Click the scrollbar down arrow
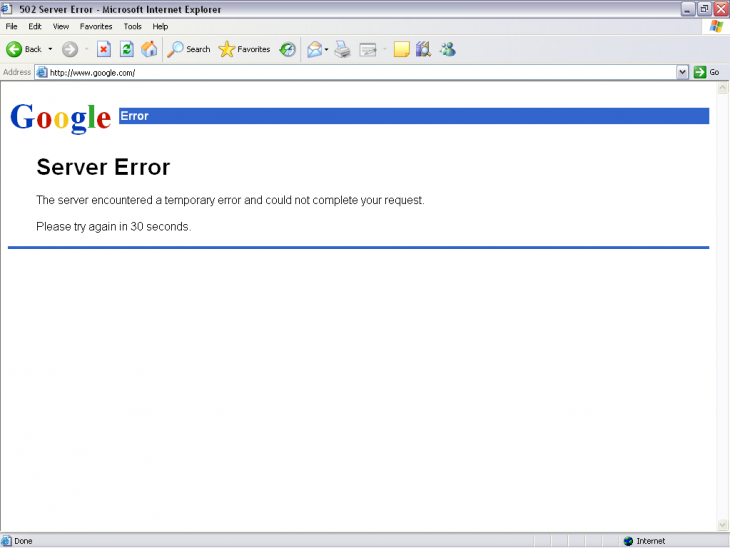 723,525
